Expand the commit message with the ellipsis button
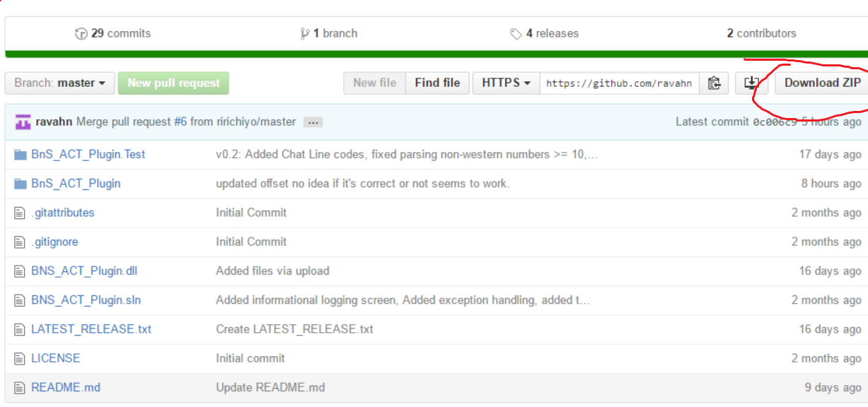 click(312, 122)
